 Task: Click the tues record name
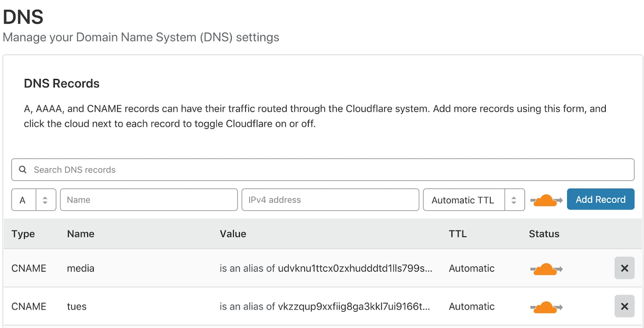click(x=77, y=306)
